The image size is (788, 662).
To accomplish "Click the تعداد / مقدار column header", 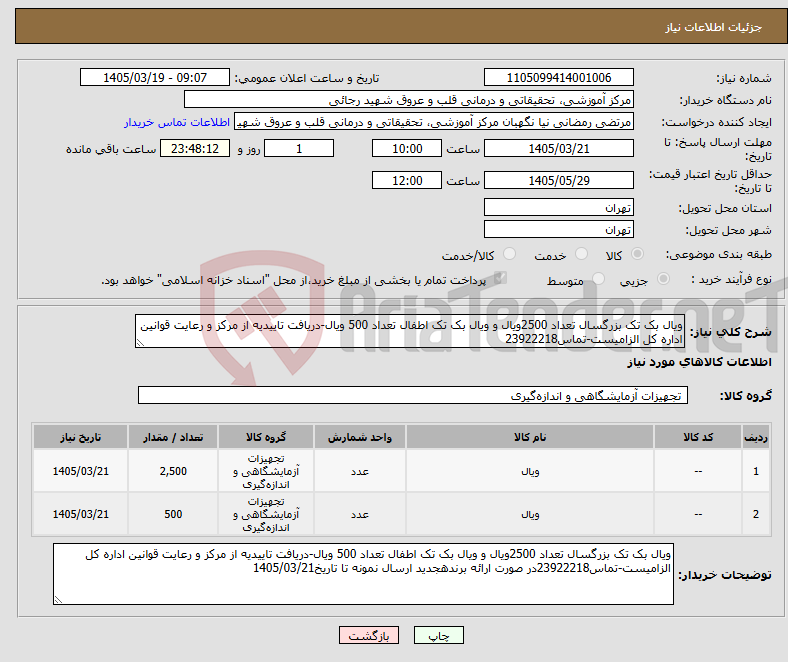I will tap(173, 437).
